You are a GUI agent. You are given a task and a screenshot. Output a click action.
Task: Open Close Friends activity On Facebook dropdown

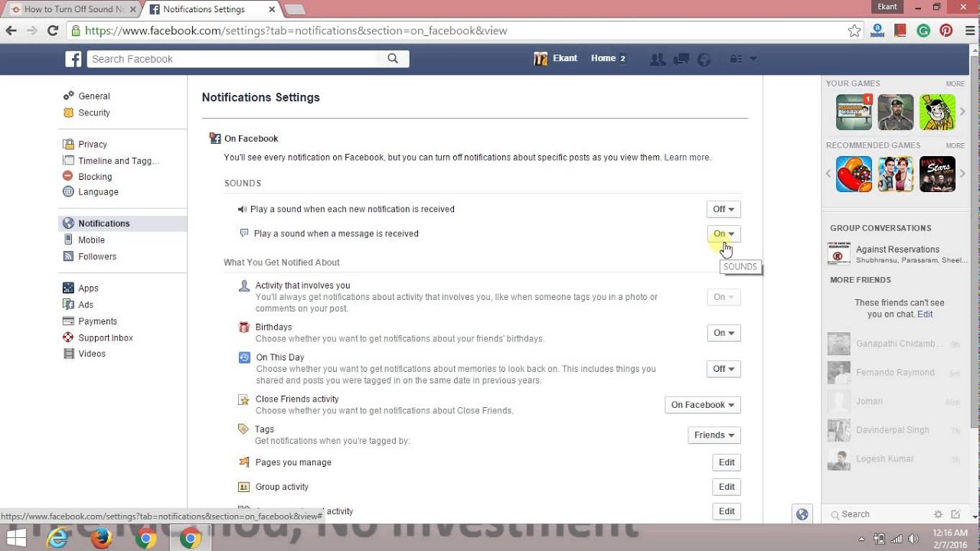click(x=703, y=405)
